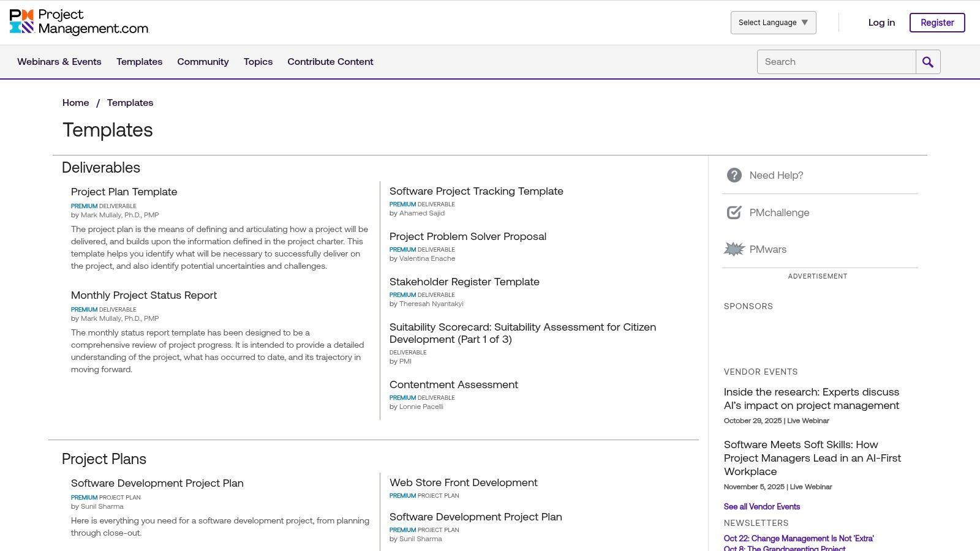Open the Topics navigation item
Screen dimensions: 980x551
click(258, 61)
